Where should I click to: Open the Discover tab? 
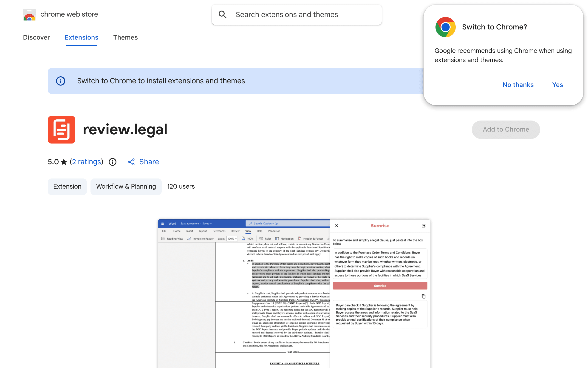(x=37, y=37)
